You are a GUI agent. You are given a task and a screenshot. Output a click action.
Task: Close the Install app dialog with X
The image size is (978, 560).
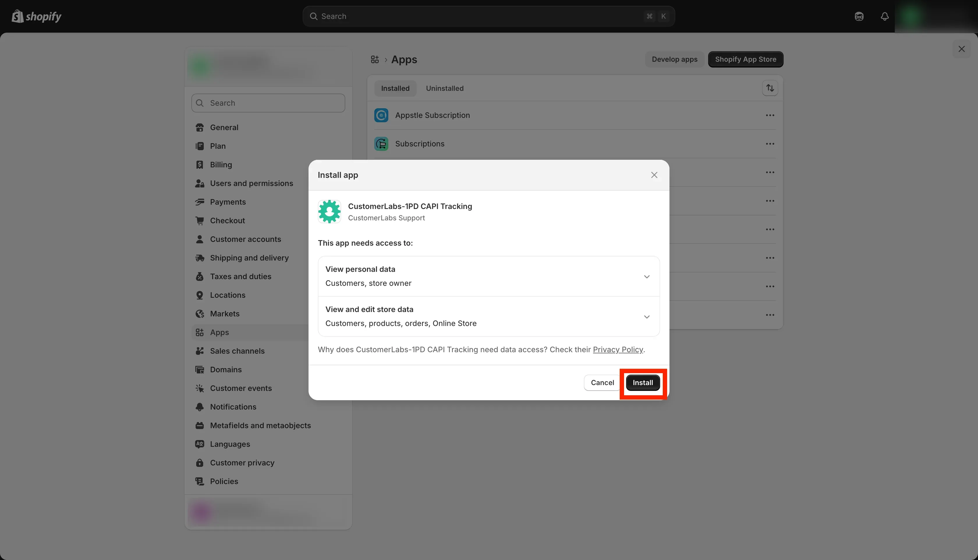coord(654,175)
